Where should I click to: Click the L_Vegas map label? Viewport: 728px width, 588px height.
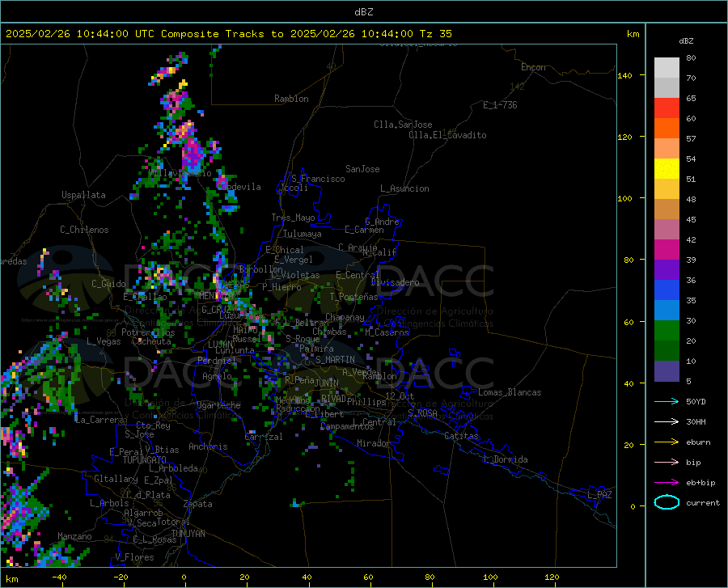(104, 341)
